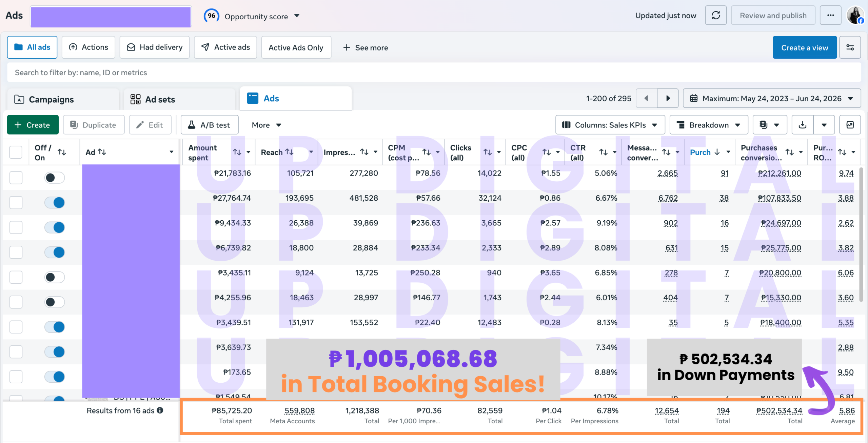Sort by Purchases conversion value arrows
This screenshot has width=868, height=443.
point(790,152)
